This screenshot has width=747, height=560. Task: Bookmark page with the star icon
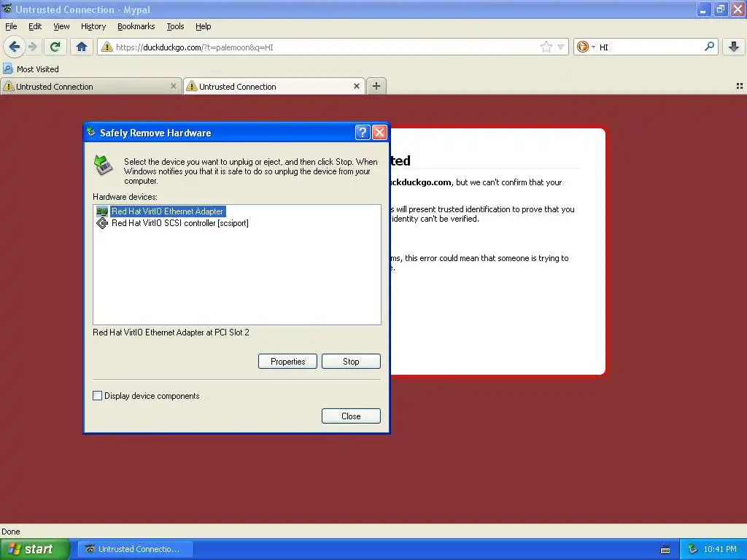click(x=546, y=47)
